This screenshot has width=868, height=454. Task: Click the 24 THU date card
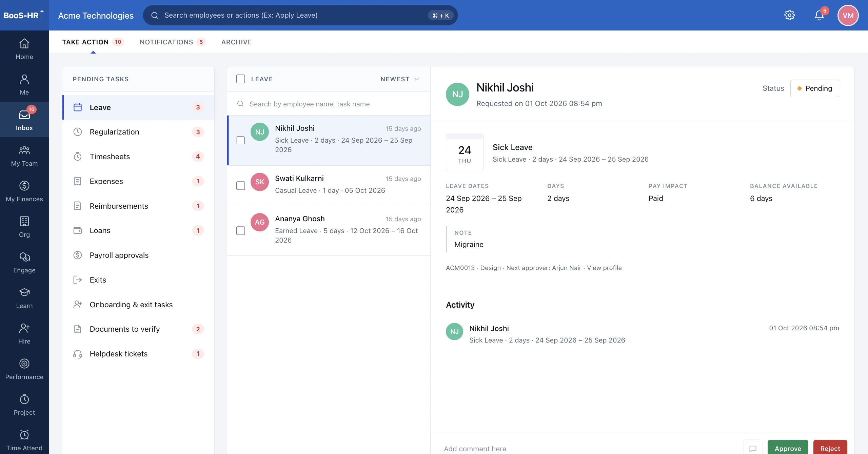(465, 152)
